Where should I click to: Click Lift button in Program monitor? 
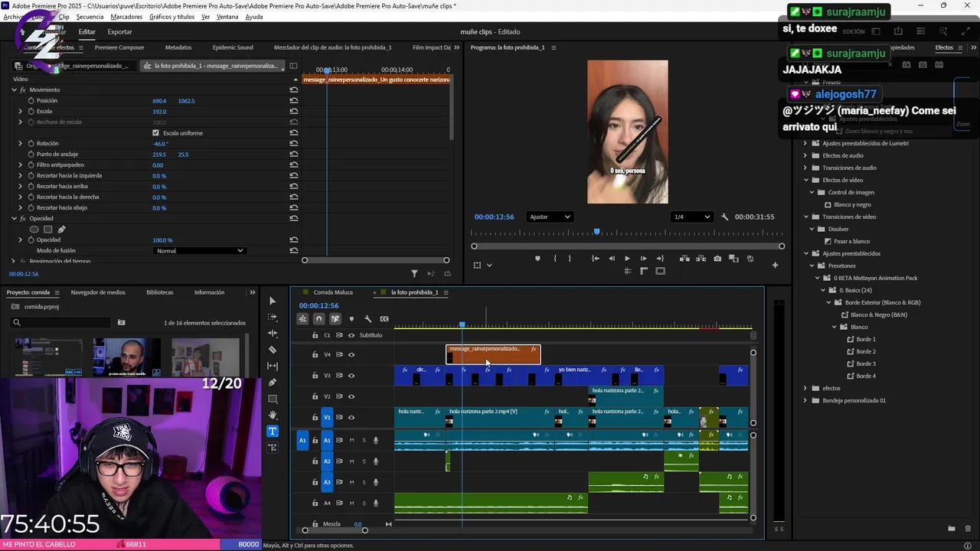tap(684, 259)
